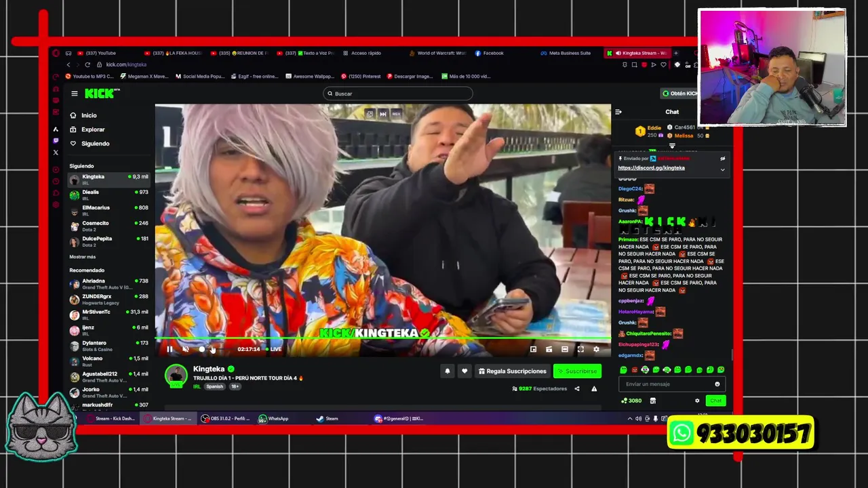
Task: Switch to World of Warcraft tab
Action: click(437, 53)
